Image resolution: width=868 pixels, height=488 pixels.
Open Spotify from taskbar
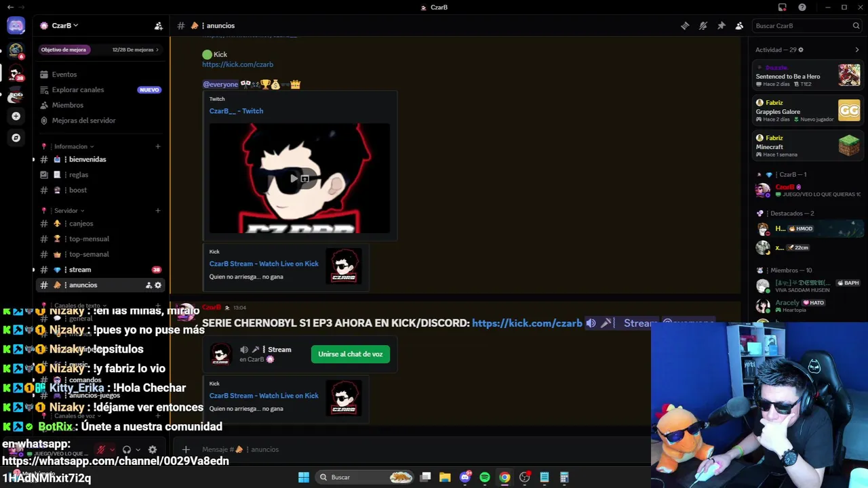click(x=484, y=477)
